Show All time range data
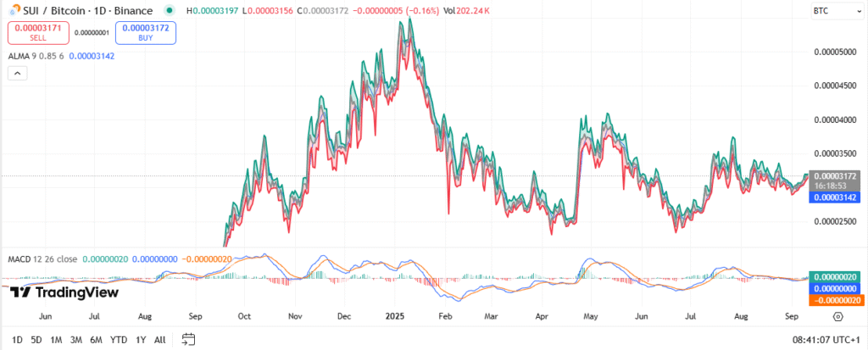Image resolution: width=868 pixels, height=350 pixels. coord(159,339)
